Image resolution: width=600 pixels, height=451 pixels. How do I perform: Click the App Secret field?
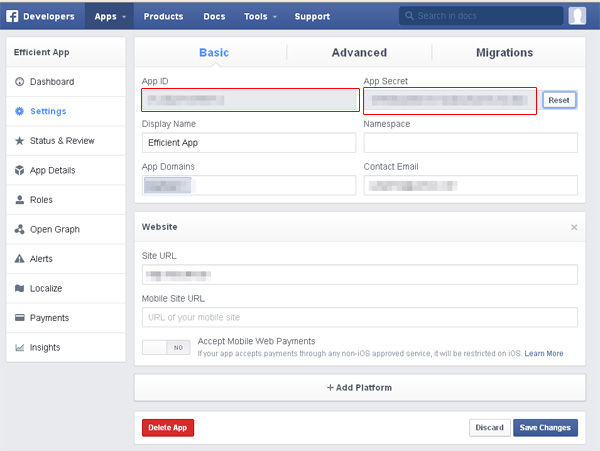pos(450,101)
